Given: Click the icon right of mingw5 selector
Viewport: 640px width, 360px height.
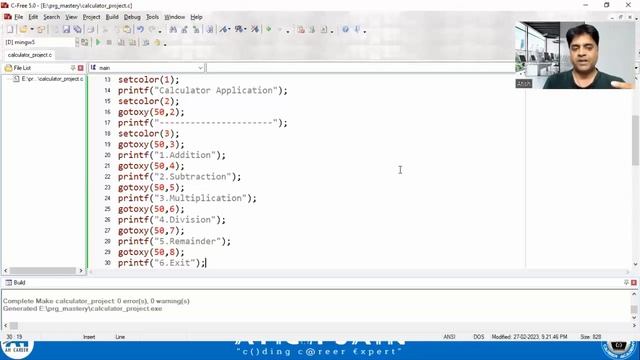Looking at the screenshot, I should (84, 42).
